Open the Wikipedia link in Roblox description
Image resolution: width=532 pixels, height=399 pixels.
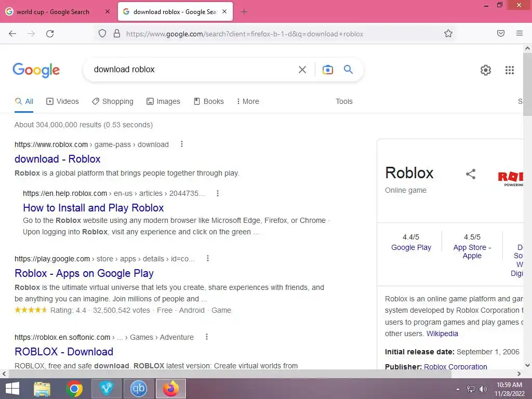click(x=442, y=334)
